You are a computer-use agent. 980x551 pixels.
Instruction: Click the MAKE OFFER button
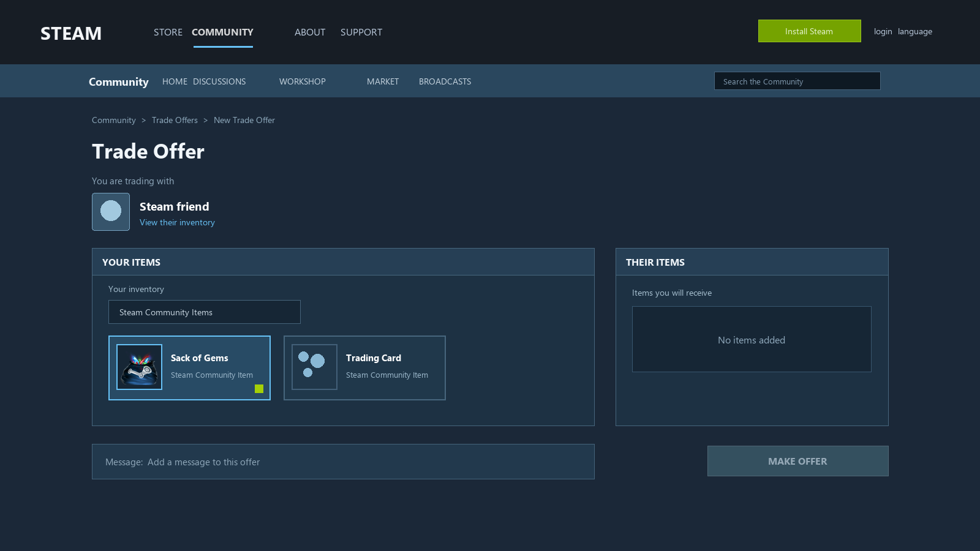tap(798, 461)
